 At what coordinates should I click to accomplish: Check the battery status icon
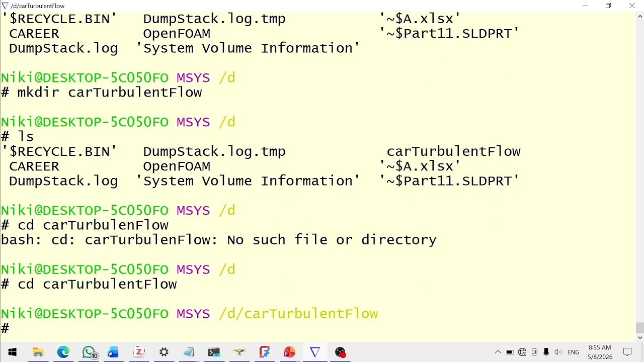tap(510, 352)
